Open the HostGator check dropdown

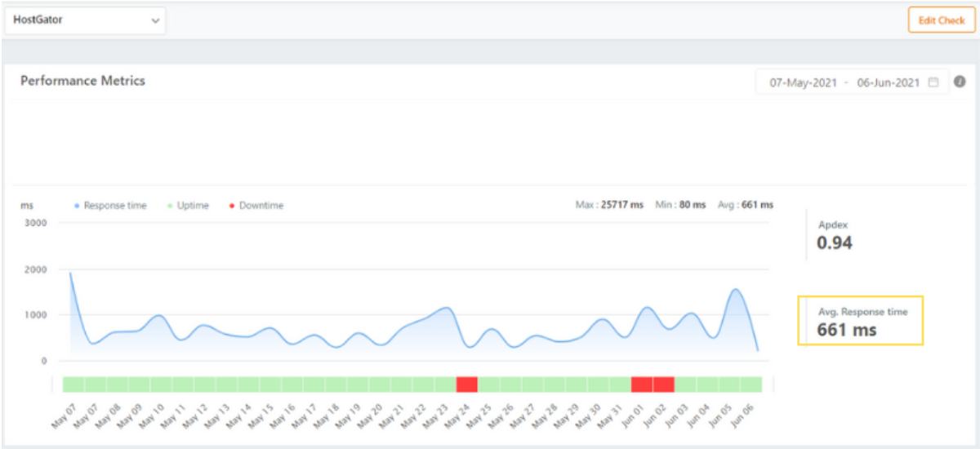click(x=85, y=21)
